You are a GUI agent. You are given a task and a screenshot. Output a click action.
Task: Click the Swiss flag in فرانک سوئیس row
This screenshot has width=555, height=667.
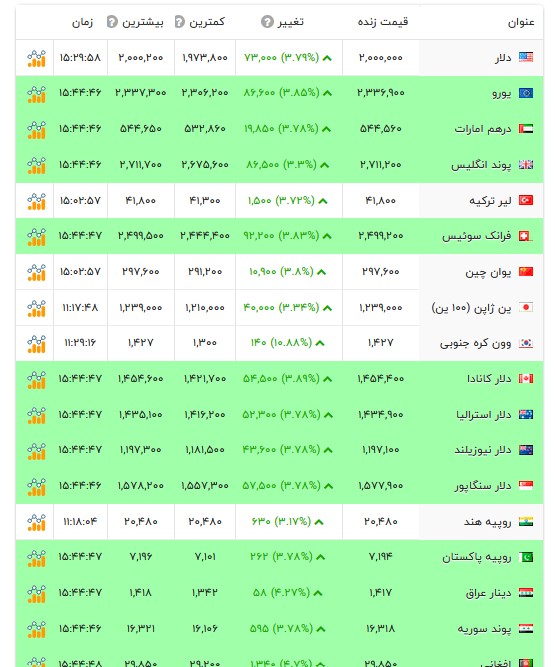click(x=526, y=236)
